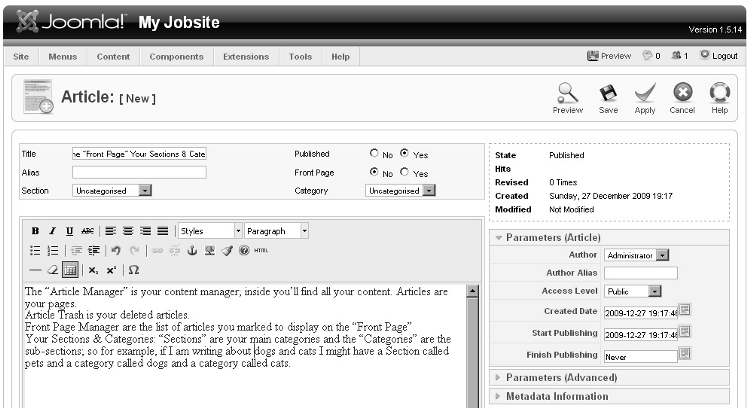Expand Metadata Information panel
The height and width of the screenshot is (408, 750).
click(609, 396)
